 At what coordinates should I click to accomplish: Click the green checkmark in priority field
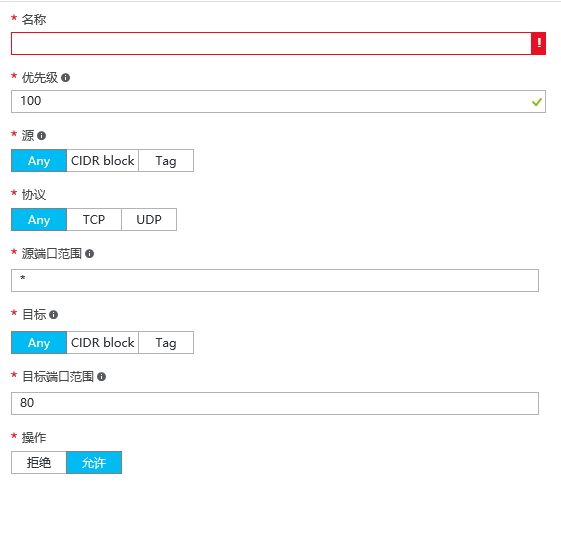(536, 102)
